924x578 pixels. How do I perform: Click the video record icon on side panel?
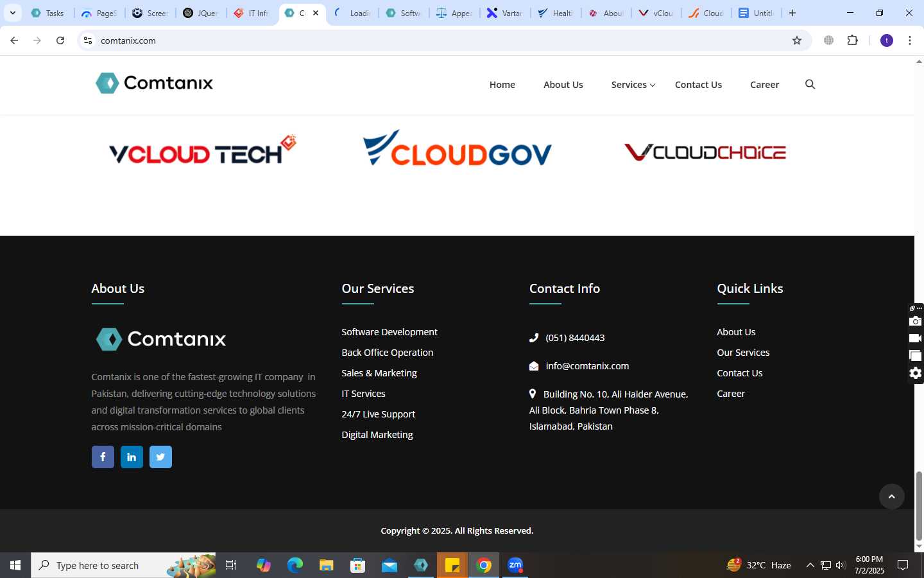(915, 338)
